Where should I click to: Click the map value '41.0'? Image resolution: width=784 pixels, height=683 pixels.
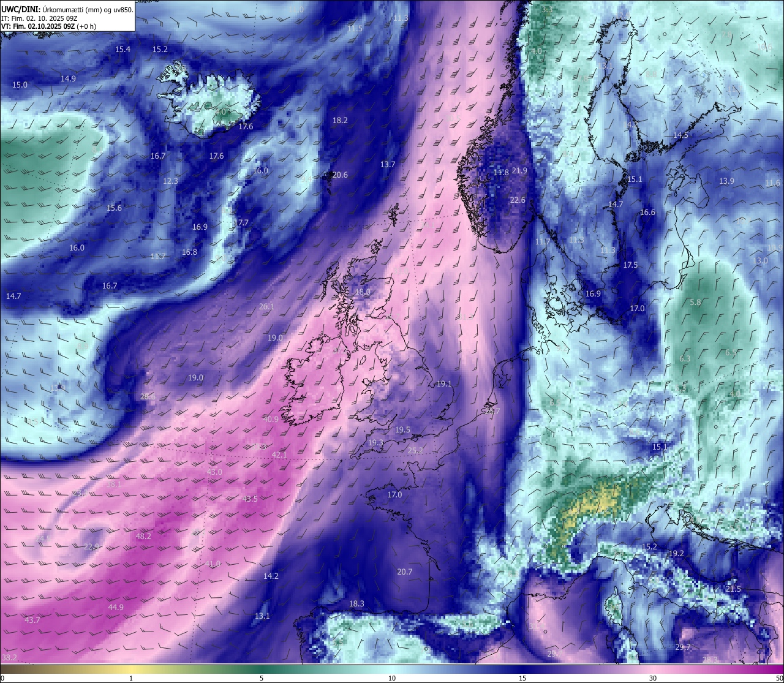(213, 564)
